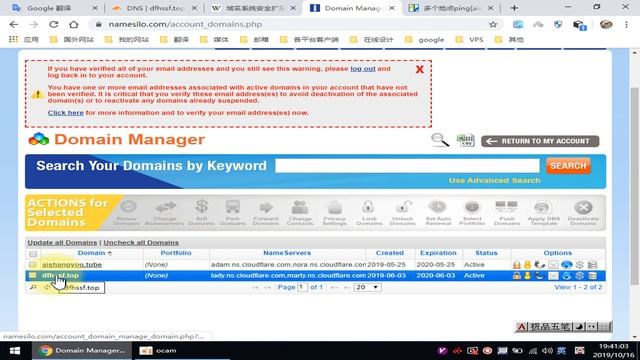Open the VPS bookmark folder
The height and width of the screenshot is (360, 640).
[469, 40]
